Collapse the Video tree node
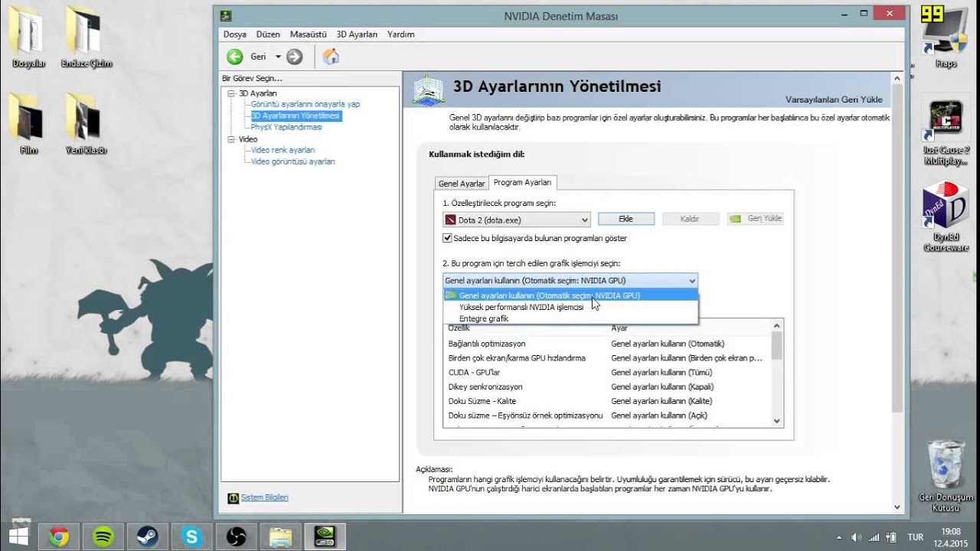The width and height of the screenshot is (980, 551). coord(232,139)
